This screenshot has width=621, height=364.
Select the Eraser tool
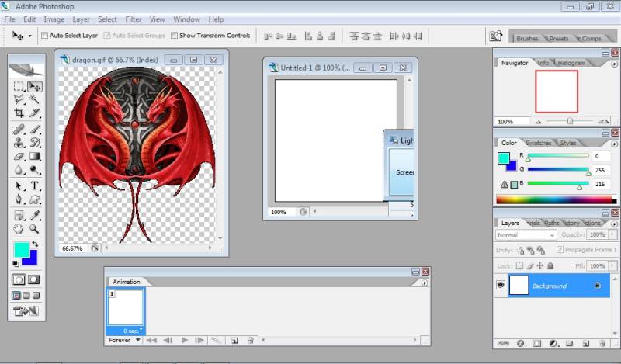point(19,157)
